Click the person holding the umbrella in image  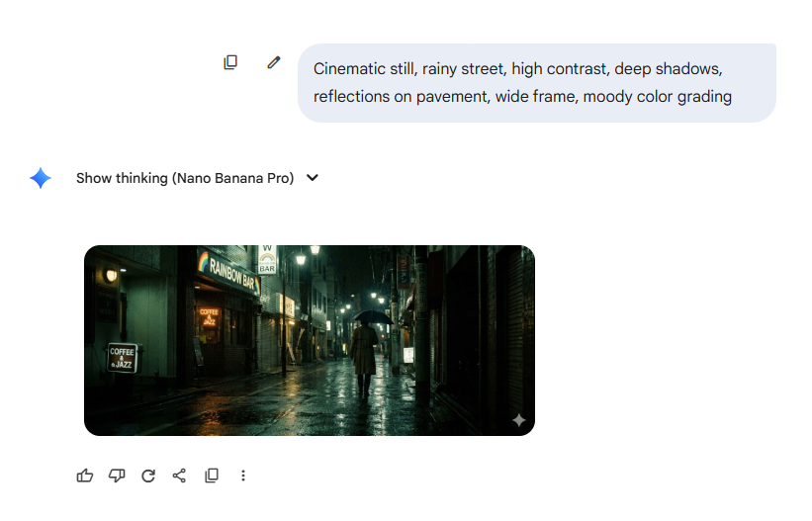point(365,346)
